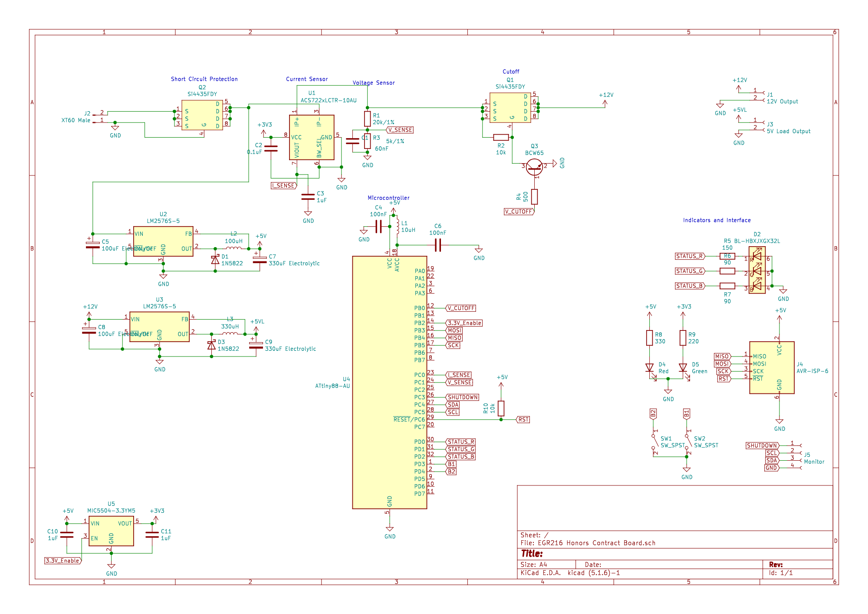Select the Microcontroller section title text
The width and height of the screenshot is (868, 614).
coord(388,198)
